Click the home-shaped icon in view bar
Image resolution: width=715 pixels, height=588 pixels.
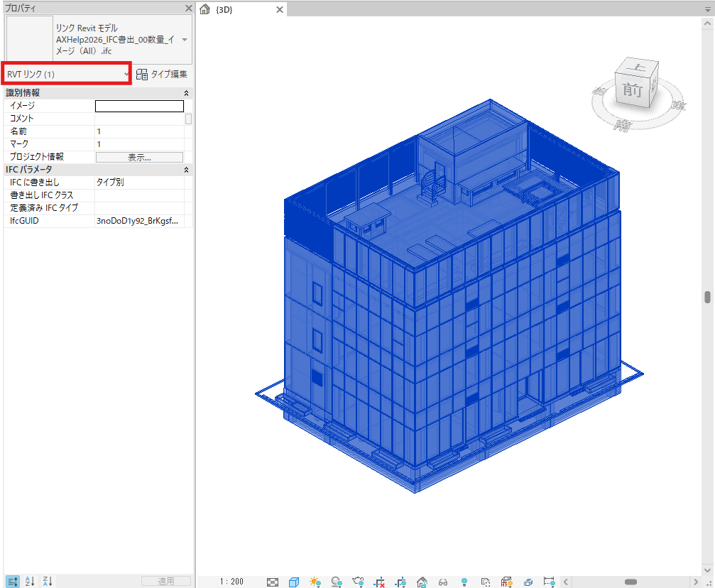(x=422, y=582)
